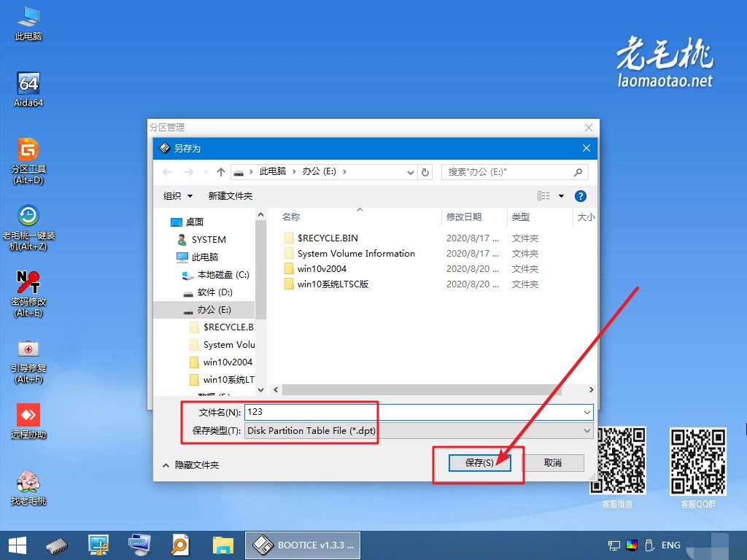Open the file name history dropdown

click(x=587, y=413)
